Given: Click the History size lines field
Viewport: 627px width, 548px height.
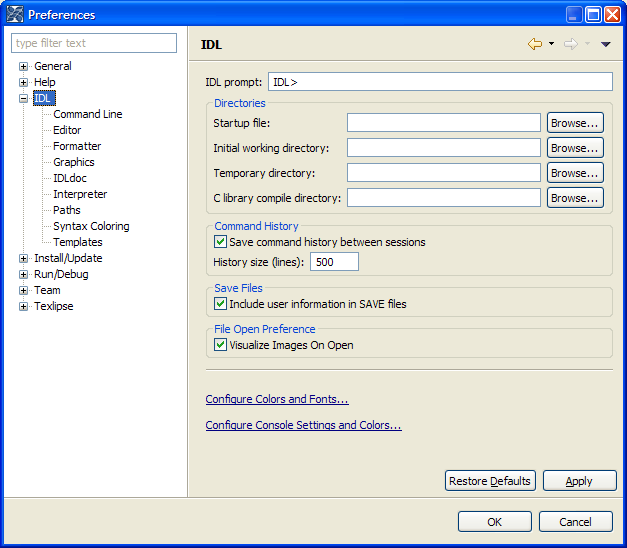Looking at the screenshot, I should (x=334, y=262).
